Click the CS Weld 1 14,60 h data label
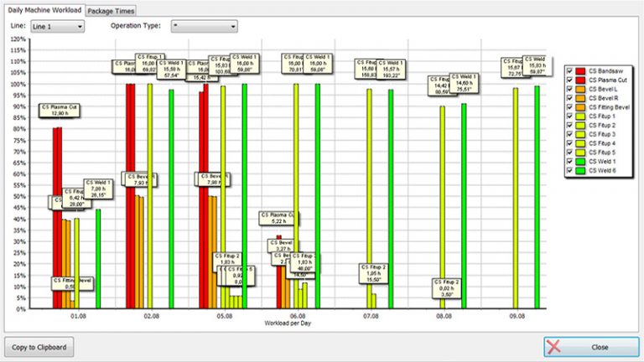644x362 pixels. tap(464, 83)
